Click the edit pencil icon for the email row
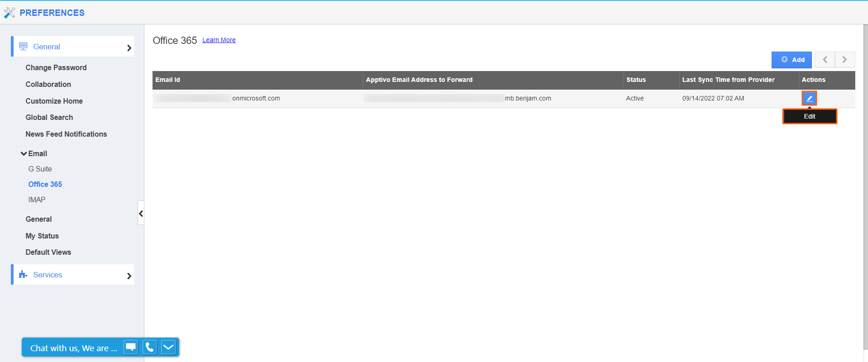The height and width of the screenshot is (362, 868). pos(809,98)
